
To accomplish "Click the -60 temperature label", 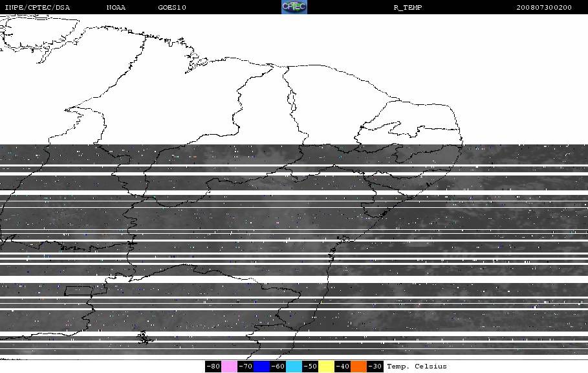I will (278, 367).
